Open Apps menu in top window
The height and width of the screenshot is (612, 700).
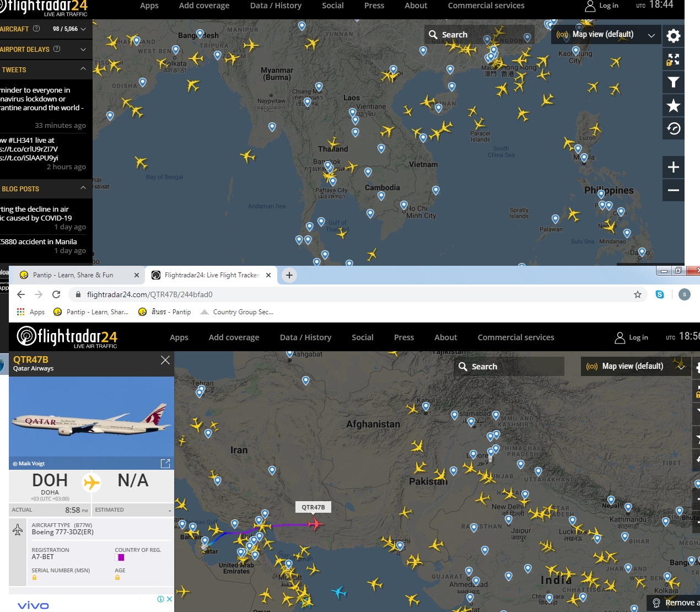(x=149, y=6)
